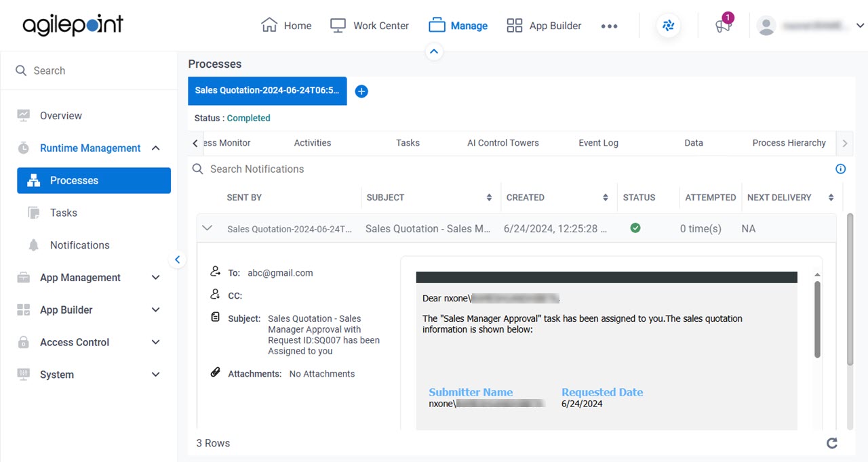Click the 0 time(s) attempted cell

click(x=701, y=229)
